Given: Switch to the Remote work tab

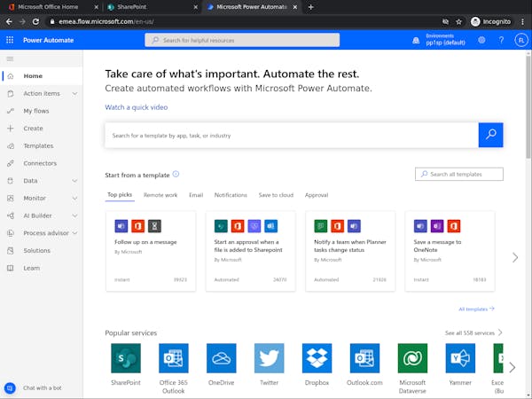Looking at the screenshot, I should pos(160,195).
